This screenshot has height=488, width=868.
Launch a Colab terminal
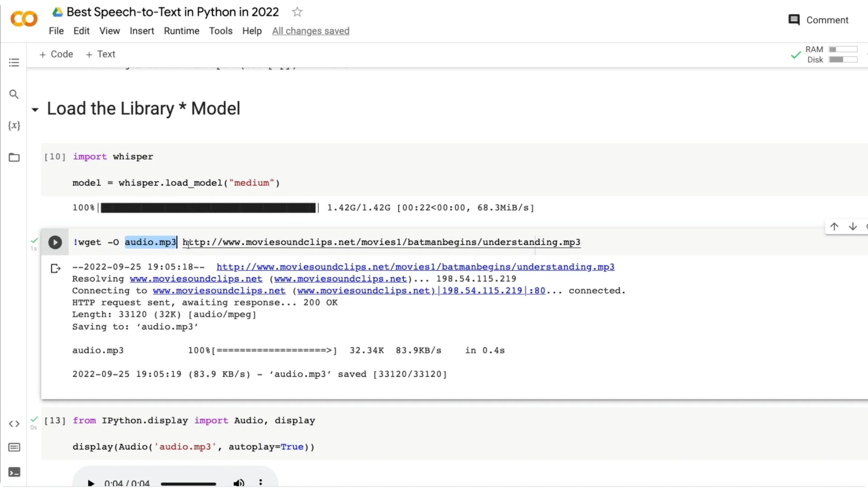coord(14,472)
